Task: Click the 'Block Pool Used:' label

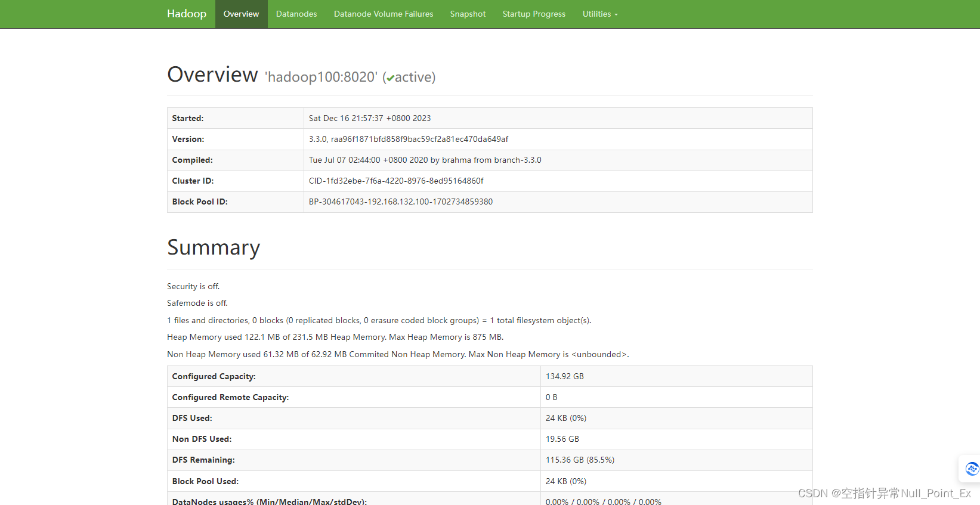Action: coord(205,481)
